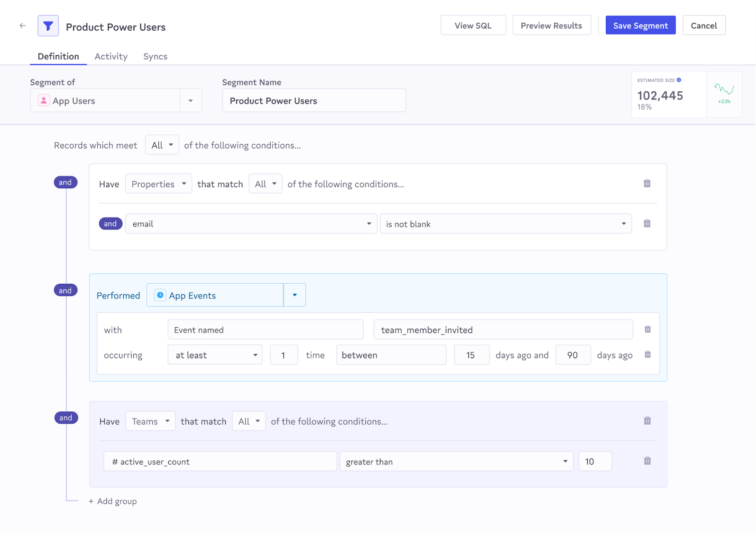Toggle the 'and' operator beside Teams group
The height and width of the screenshot is (533, 756).
pos(66,418)
